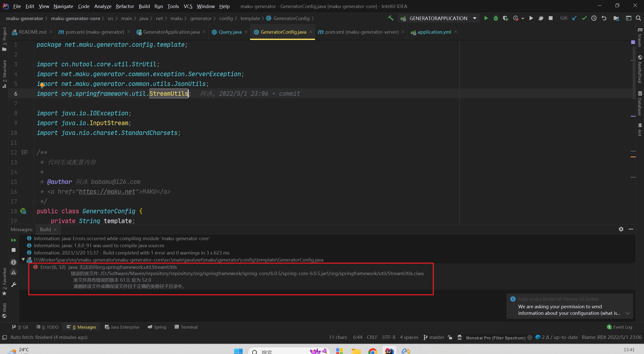Change UTF-8 encoding in status bar
The height and width of the screenshot is (354, 644).
[x=389, y=337]
